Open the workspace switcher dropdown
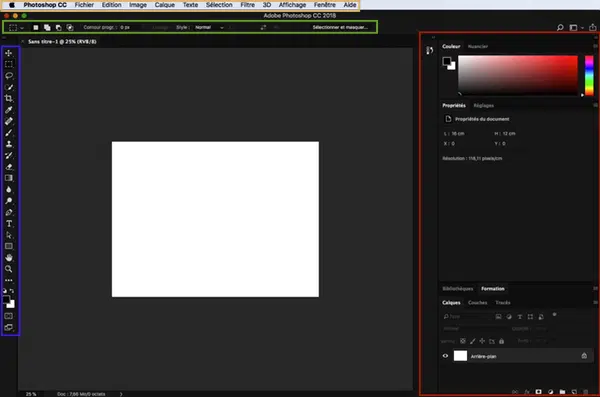This screenshot has height=397, width=600. 576,28
